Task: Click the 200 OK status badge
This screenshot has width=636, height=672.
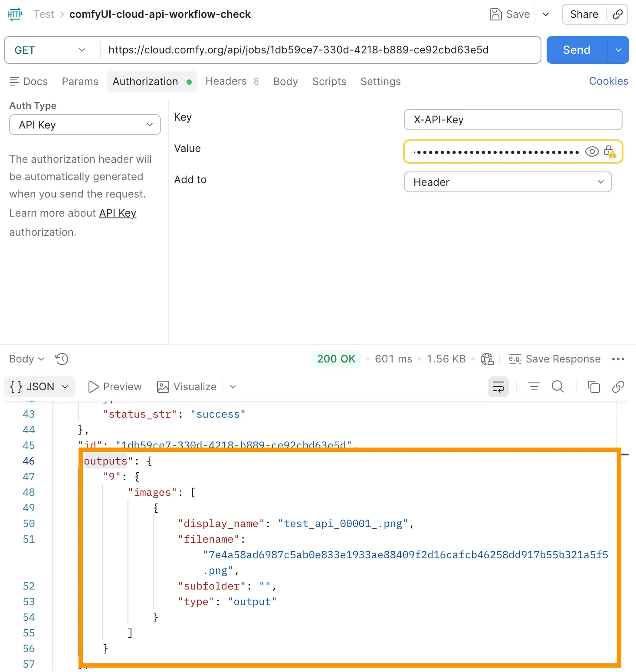Action: click(x=336, y=359)
